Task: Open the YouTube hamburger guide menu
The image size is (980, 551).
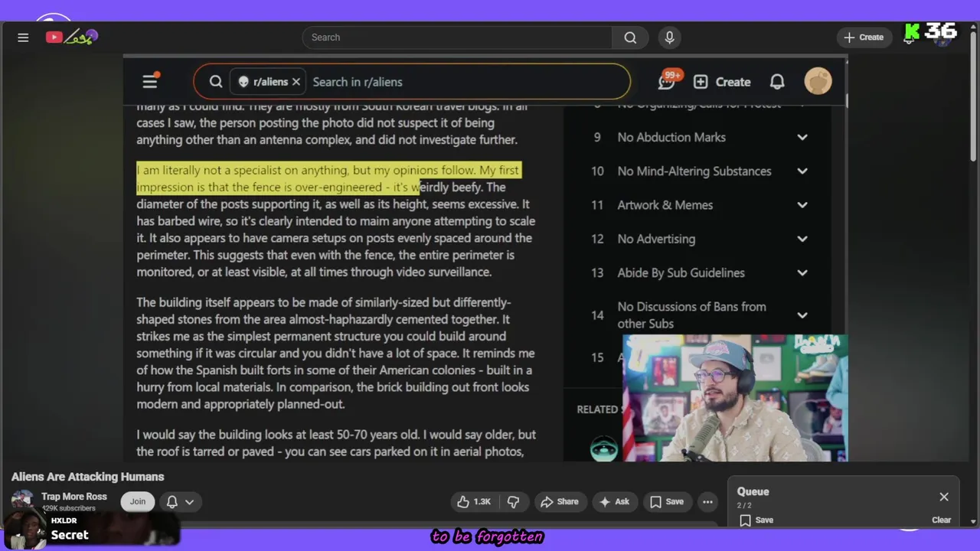Action: [23, 37]
